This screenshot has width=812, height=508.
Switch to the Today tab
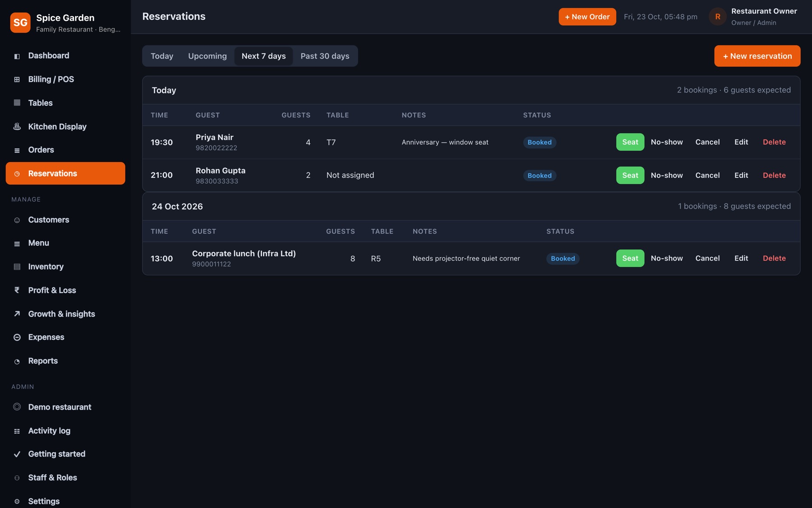(162, 56)
